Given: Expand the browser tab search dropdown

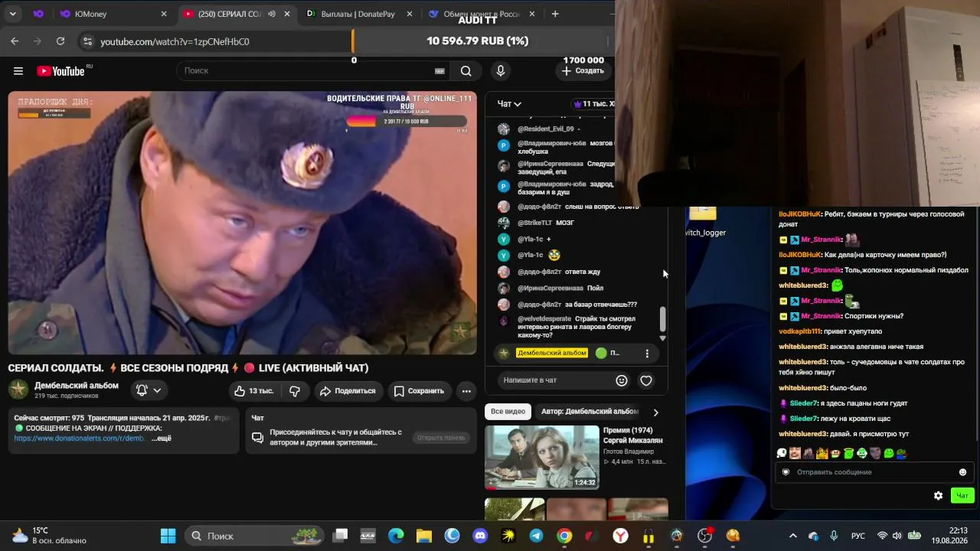Looking at the screenshot, I should tap(14, 14).
